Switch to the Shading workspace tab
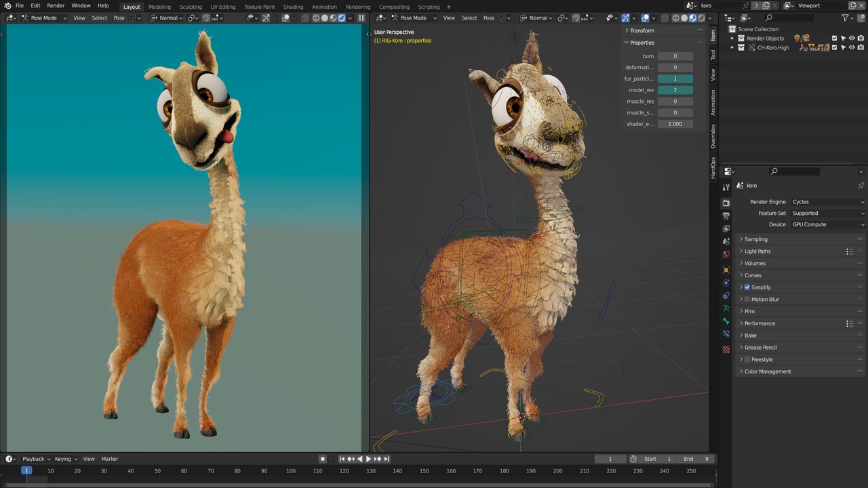This screenshot has width=868, height=488. click(293, 7)
